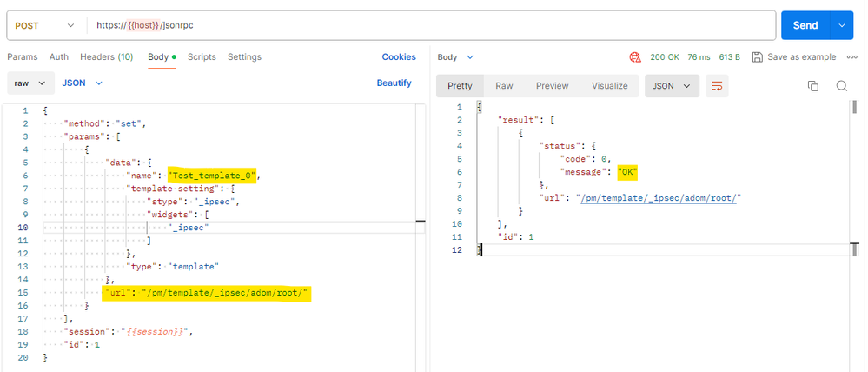Click the request URL input field
Screen dimensions: 868x372
tap(434, 25)
